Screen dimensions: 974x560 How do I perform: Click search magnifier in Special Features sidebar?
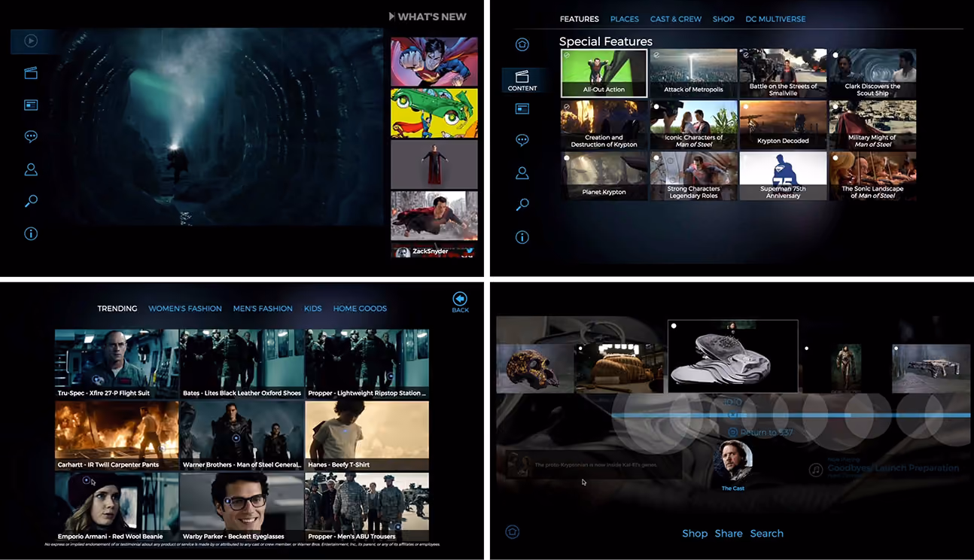pyautogui.click(x=522, y=205)
